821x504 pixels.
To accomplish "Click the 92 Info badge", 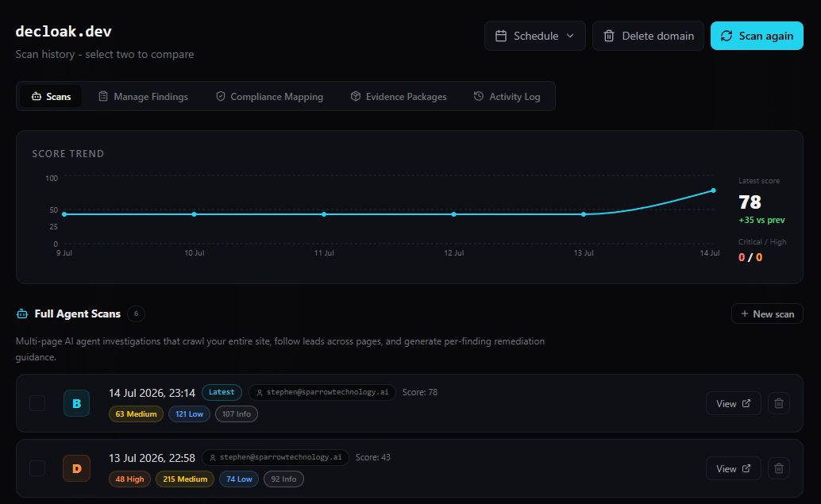I will click(283, 479).
